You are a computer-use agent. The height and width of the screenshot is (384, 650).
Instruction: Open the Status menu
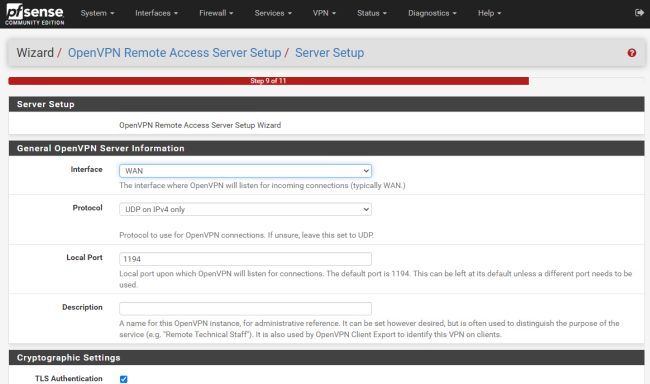pyautogui.click(x=372, y=13)
